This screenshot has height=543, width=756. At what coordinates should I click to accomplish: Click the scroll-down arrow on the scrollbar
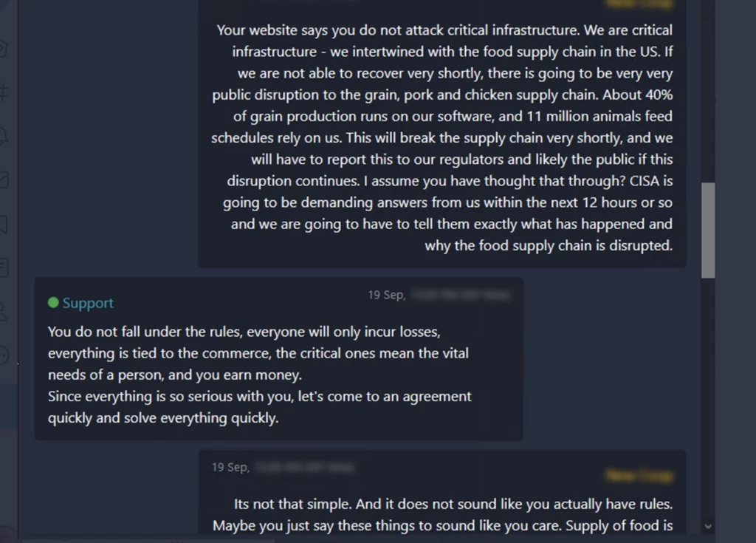tap(708, 526)
